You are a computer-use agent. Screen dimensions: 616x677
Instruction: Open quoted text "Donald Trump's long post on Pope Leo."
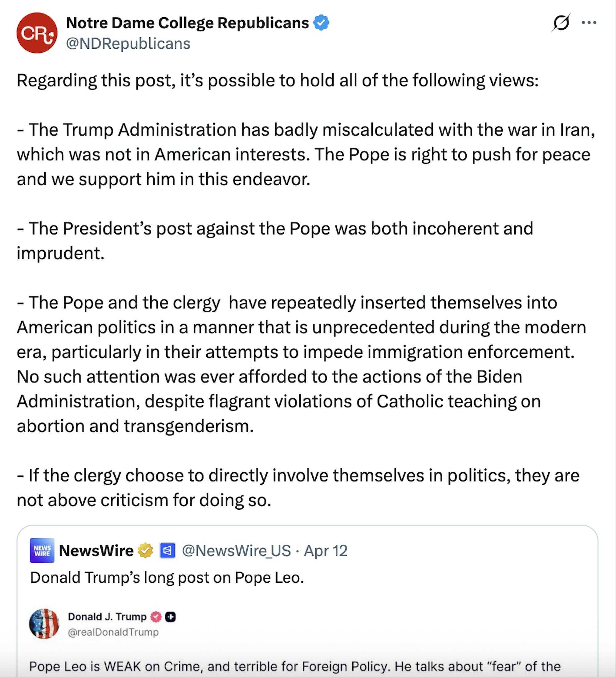[x=167, y=577]
